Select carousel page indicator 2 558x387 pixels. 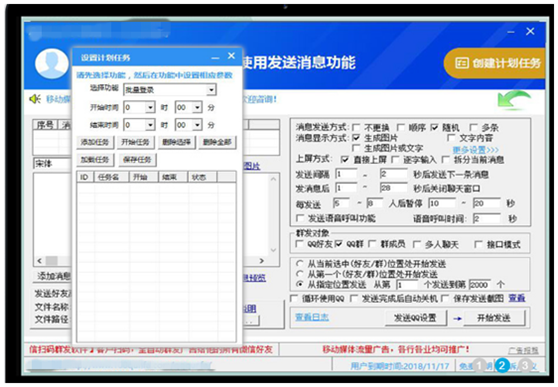coord(502,365)
